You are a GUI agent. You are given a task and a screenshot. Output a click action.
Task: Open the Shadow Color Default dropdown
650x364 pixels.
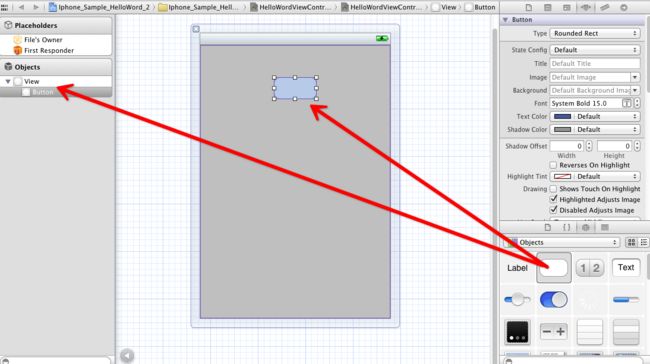point(607,129)
